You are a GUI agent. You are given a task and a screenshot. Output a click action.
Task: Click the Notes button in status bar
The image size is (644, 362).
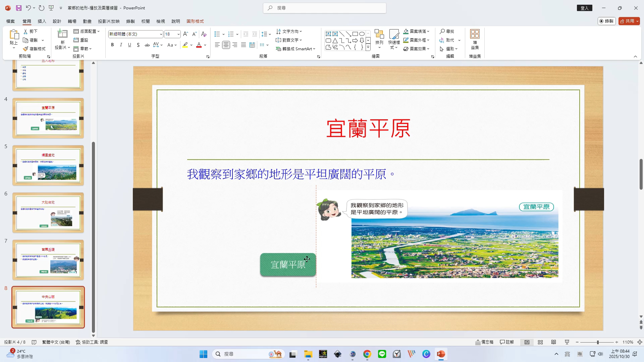(484, 342)
